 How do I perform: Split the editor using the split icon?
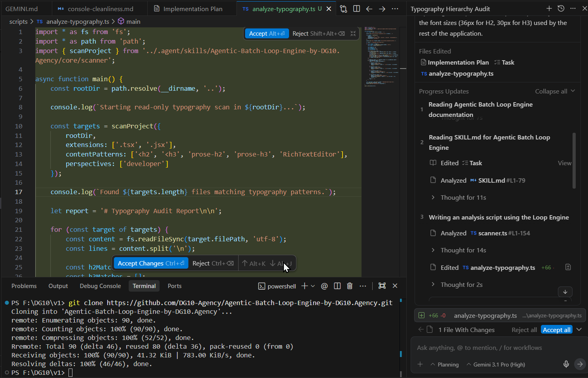(356, 9)
